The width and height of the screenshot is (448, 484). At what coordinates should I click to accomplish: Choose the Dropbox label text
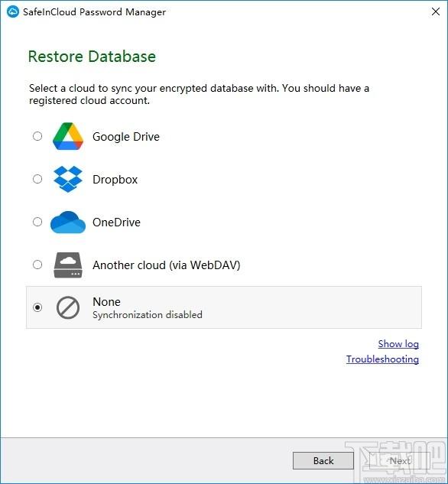coord(115,180)
